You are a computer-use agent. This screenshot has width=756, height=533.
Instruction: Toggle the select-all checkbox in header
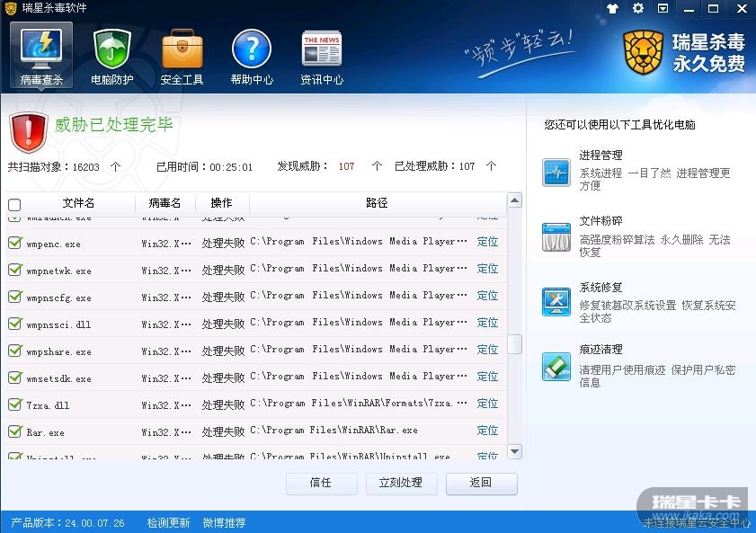(x=14, y=205)
